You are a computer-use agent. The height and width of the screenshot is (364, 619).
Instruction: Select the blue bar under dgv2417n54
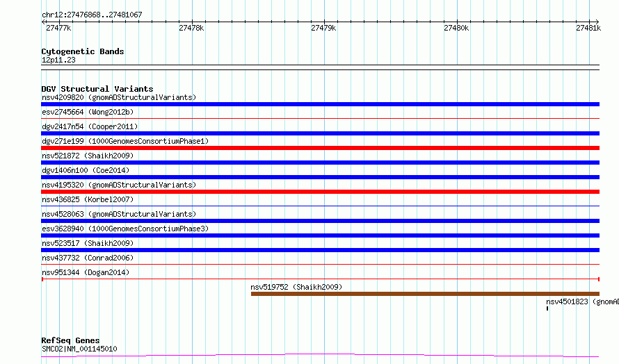320,133
